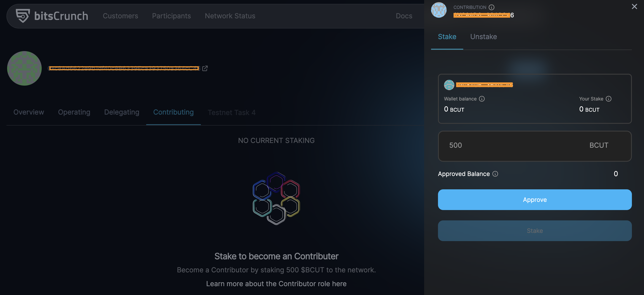Click the contribution panel header avatar
Screen dimensions: 644x295
tap(438, 10)
